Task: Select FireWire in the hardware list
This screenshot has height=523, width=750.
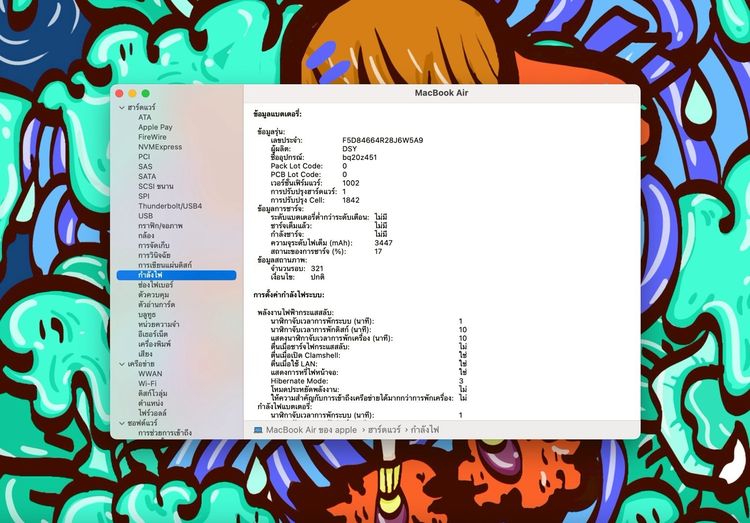Action: (x=153, y=137)
